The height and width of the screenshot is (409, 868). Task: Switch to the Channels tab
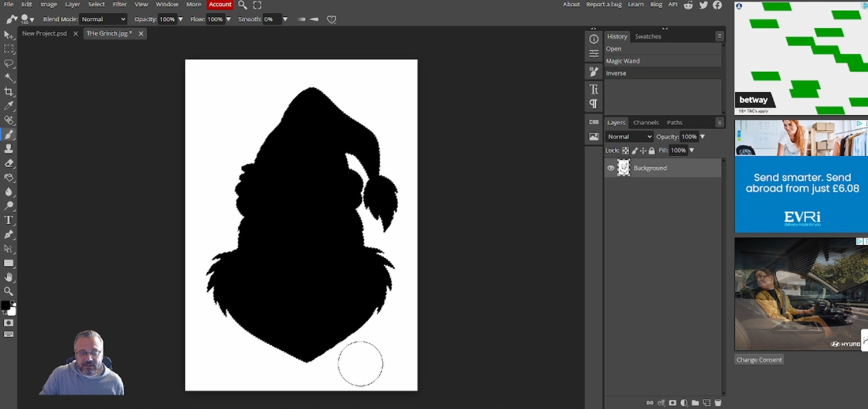coord(646,122)
